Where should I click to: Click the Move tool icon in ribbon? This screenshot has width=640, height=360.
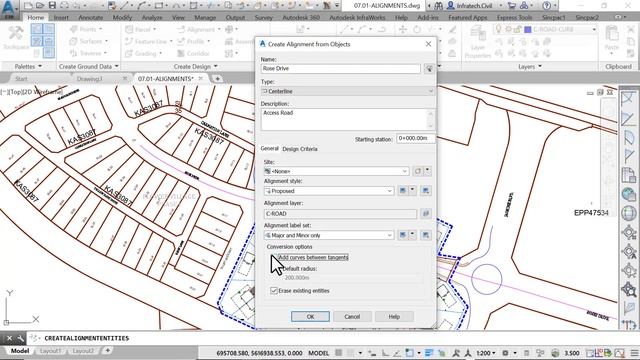pos(403,29)
